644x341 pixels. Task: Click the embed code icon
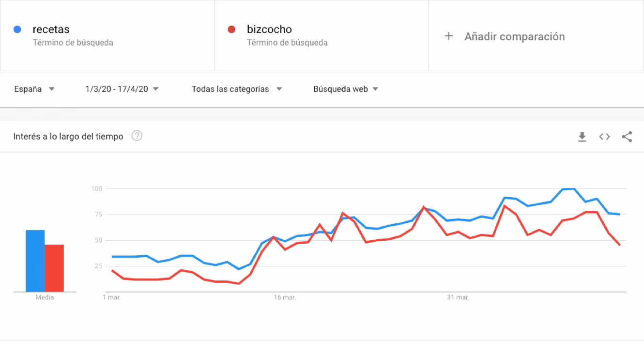[604, 137]
